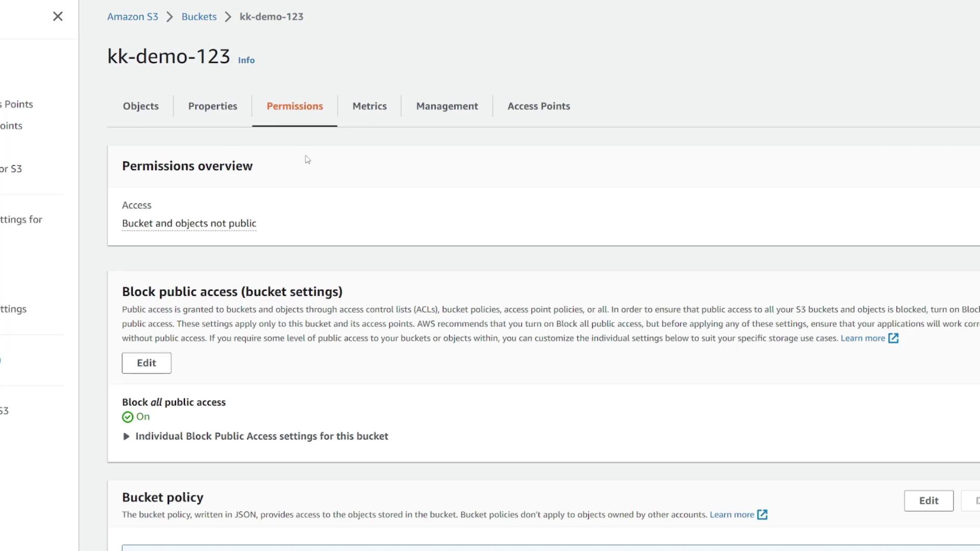This screenshot has width=980, height=551.
Task: Open Learn more link under Bucket policy
Action: tap(731, 515)
